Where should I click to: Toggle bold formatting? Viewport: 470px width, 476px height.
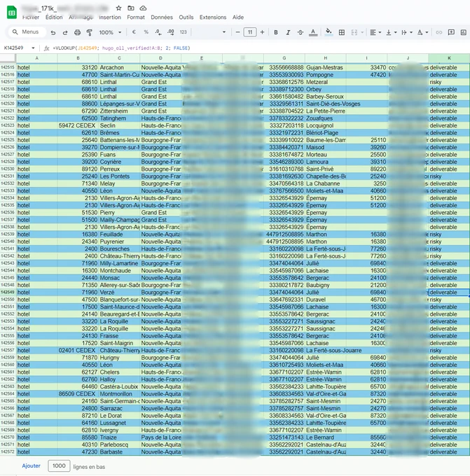[x=276, y=32]
